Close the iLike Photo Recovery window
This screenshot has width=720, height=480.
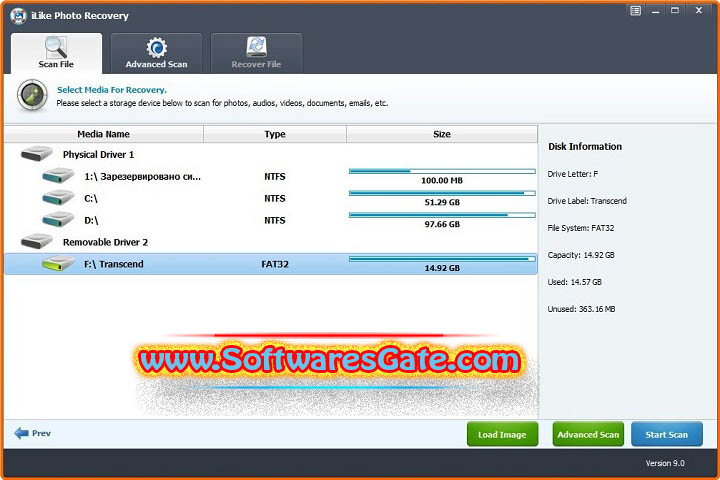click(x=699, y=10)
